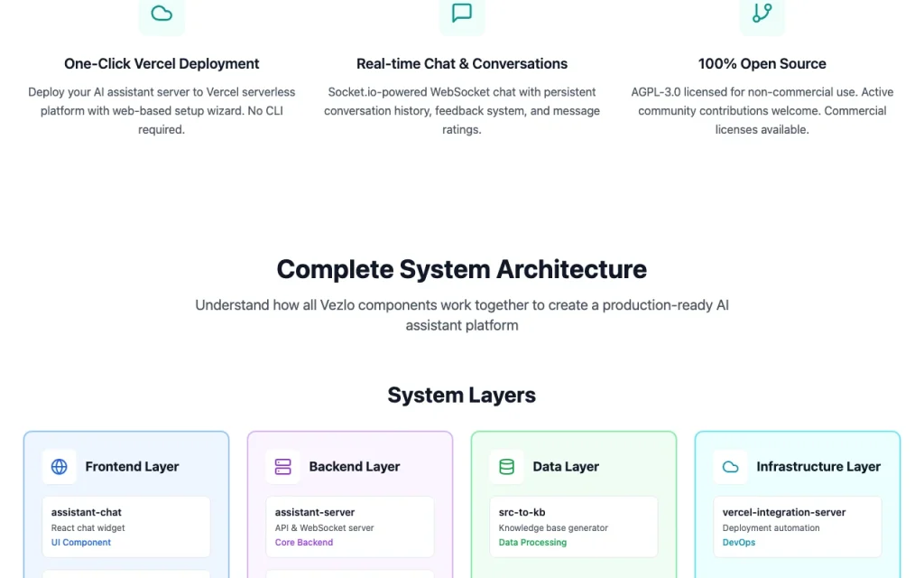Open the src-to-kb component card
The width and height of the screenshot is (924, 578).
pyautogui.click(x=574, y=527)
